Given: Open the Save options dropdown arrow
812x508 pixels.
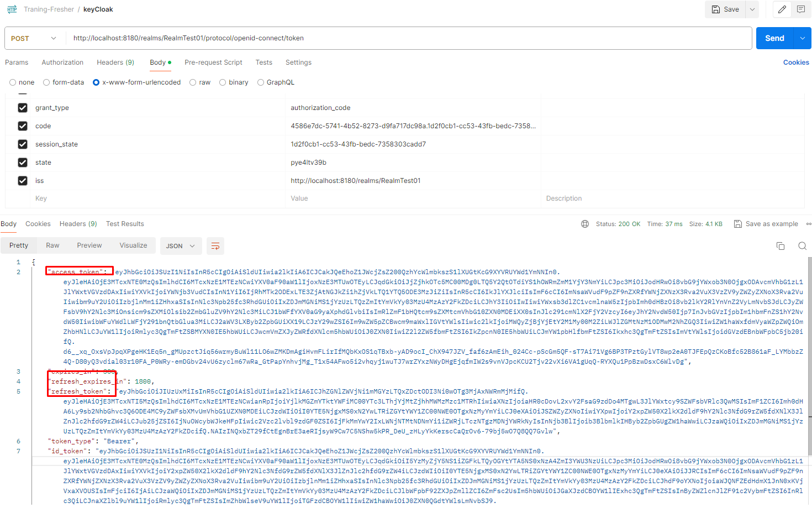Looking at the screenshot, I should tap(752, 9).
